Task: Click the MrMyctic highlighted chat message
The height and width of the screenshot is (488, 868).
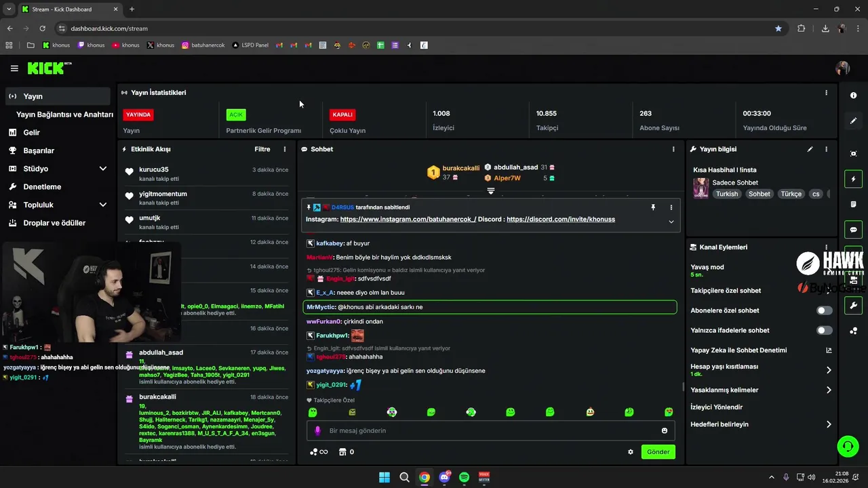Action: pos(490,307)
